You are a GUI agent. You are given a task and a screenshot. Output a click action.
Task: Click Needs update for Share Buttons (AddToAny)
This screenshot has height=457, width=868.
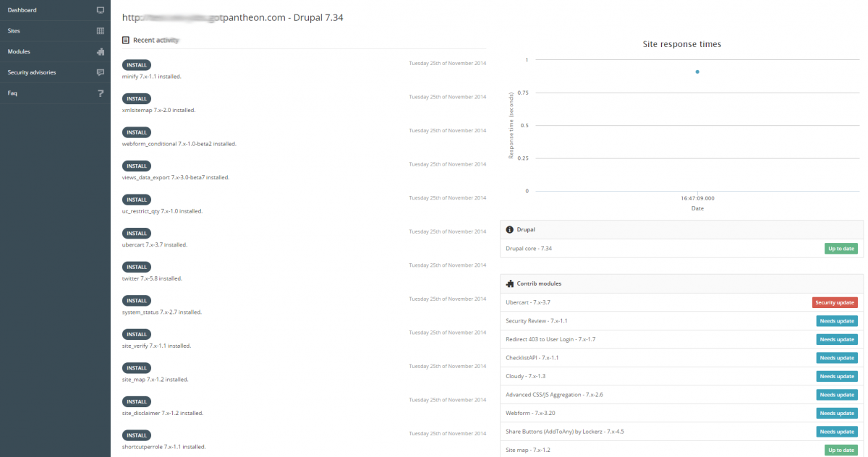point(837,432)
